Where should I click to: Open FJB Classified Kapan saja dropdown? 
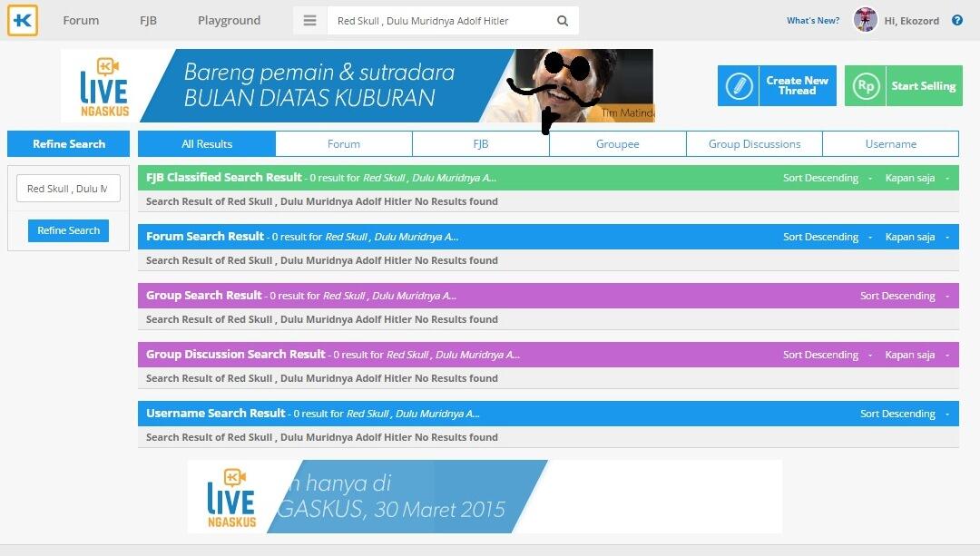click(x=916, y=178)
